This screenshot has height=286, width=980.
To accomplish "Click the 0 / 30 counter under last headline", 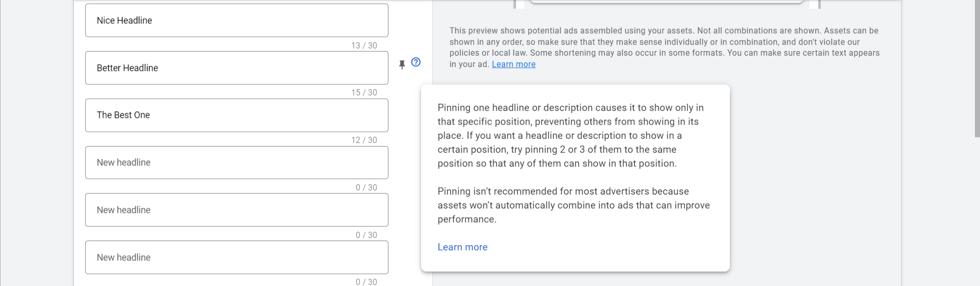I will [x=366, y=282].
